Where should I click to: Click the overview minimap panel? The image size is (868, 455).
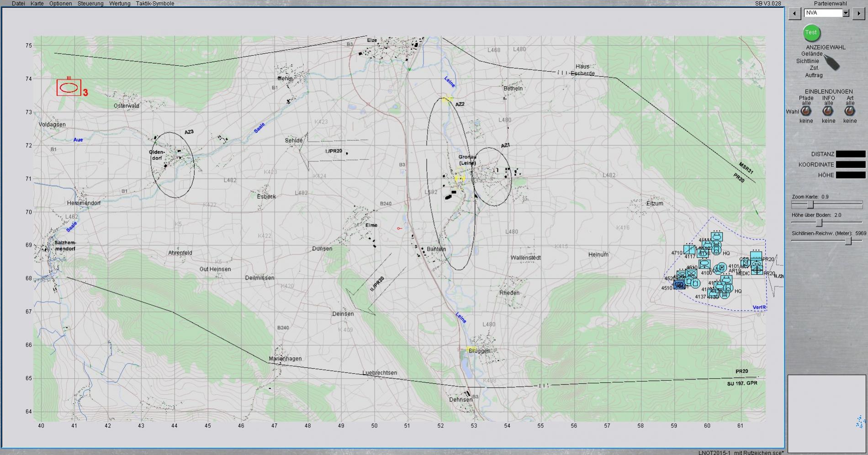[826, 413]
